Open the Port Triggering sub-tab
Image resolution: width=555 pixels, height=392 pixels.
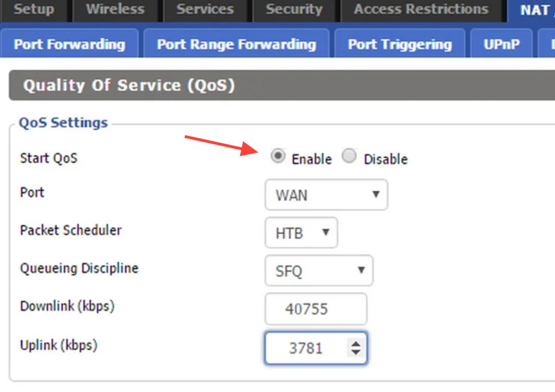click(400, 44)
